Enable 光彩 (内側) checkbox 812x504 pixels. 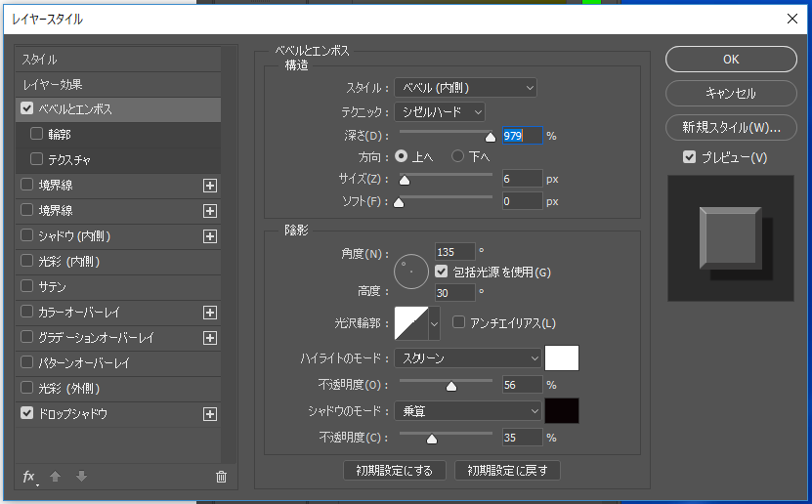[27, 260]
